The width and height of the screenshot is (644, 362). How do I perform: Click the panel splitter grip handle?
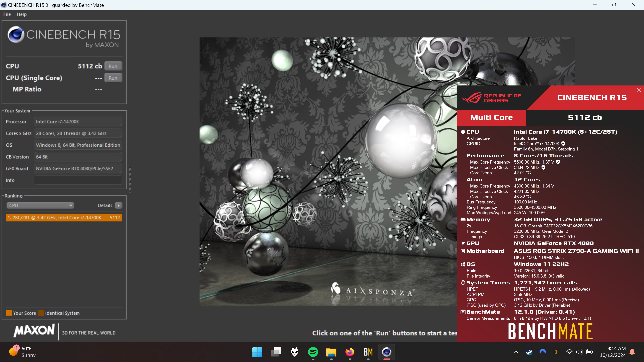click(x=130, y=180)
